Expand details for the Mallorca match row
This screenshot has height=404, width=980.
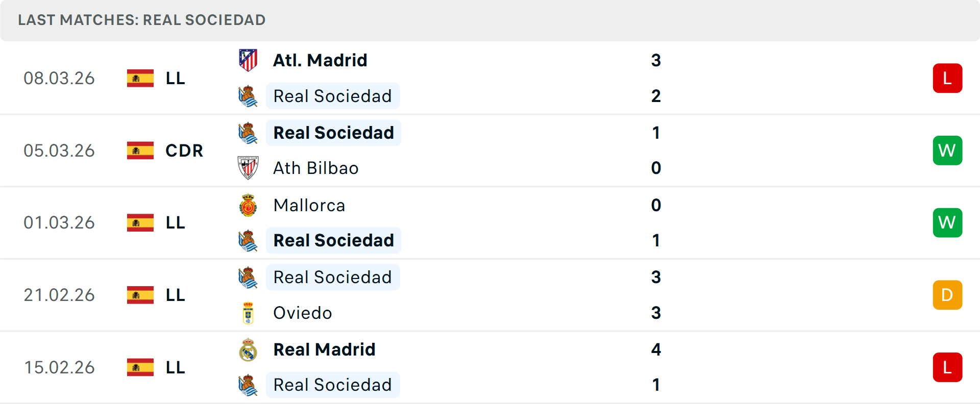(x=490, y=222)
